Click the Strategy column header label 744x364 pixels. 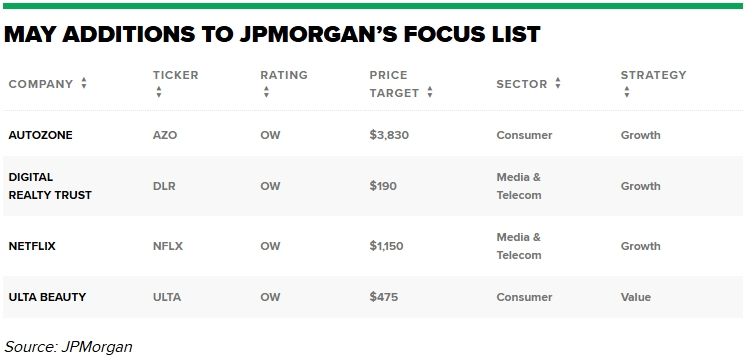click(653, 75)
